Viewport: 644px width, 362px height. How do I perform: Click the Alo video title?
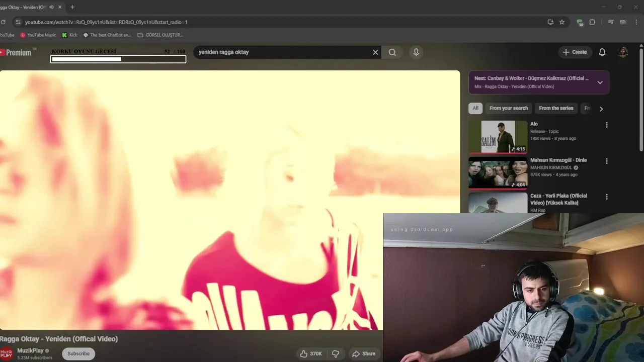pos(534,124)
